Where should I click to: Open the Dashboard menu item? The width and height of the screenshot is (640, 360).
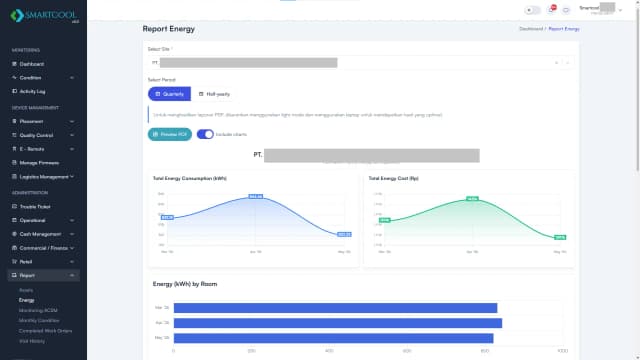(43, 64)
